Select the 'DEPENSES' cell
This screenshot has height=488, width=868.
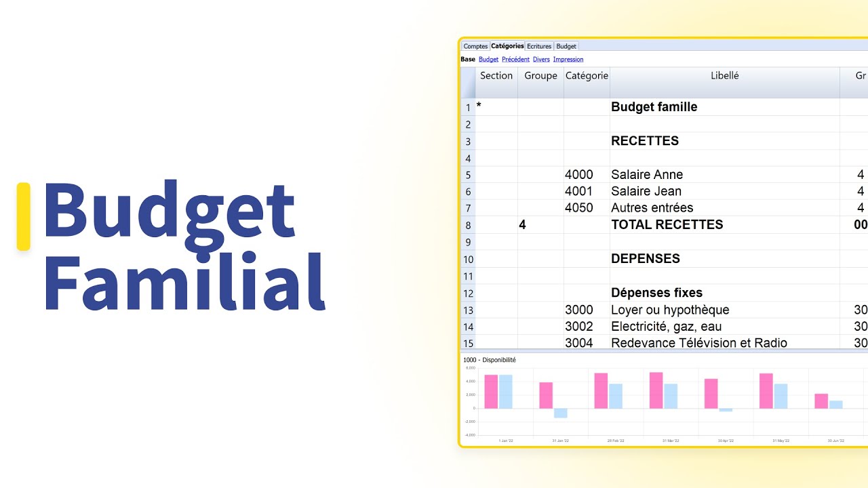point(725,259)
